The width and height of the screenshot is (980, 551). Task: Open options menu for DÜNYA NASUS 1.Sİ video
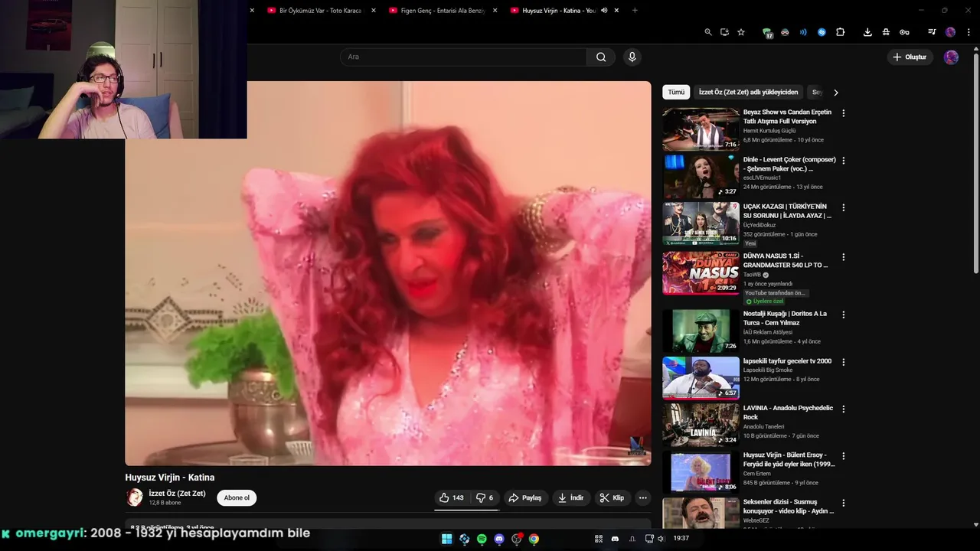844,257
